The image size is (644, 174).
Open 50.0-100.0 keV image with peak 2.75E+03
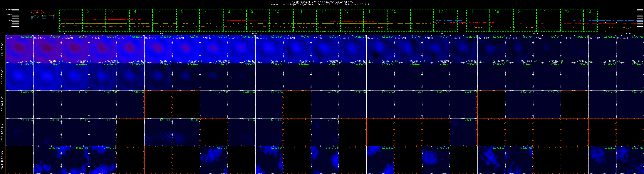point(630,160)
